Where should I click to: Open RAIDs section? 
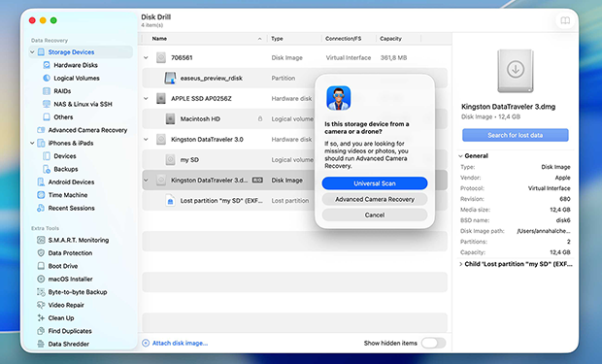coord(62,91)
